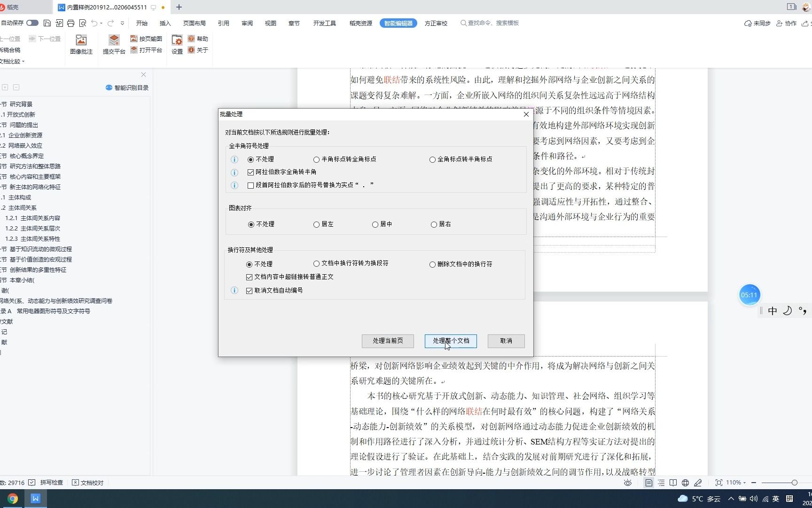Click the 帮助 (help) icon
Screen dimensions: 812x508
pos(191,39)
